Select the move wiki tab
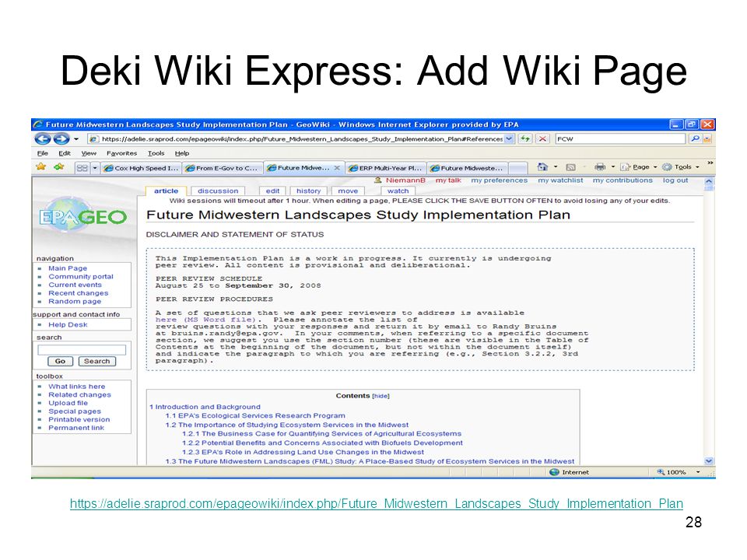The width and height of the screenshot is (747, 560). point(348,191)
